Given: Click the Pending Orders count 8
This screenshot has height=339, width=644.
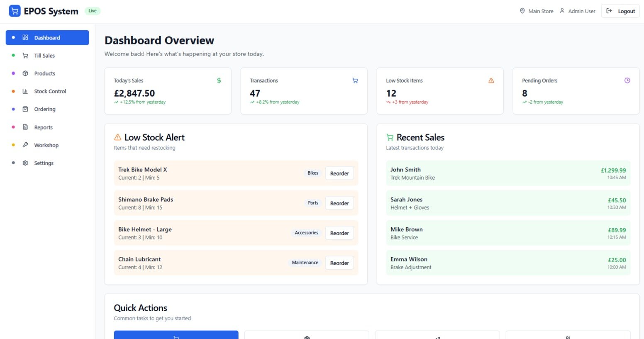Looking at the screenshot, I should point(525,93).
